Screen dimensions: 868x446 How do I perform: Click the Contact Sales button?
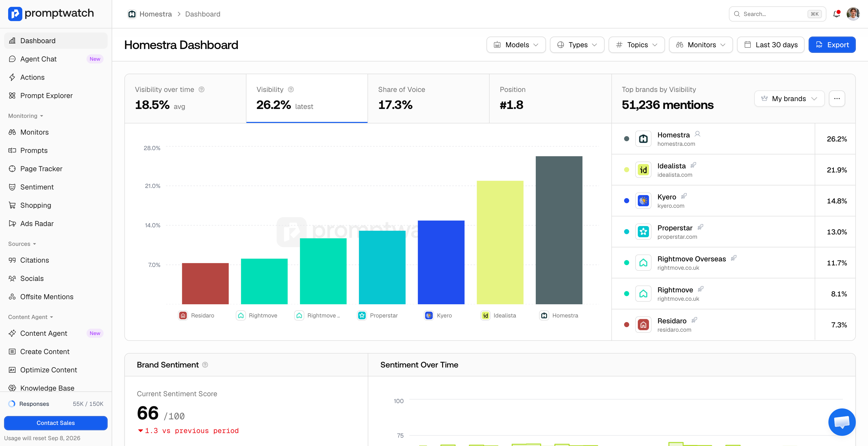pos(56,423)
